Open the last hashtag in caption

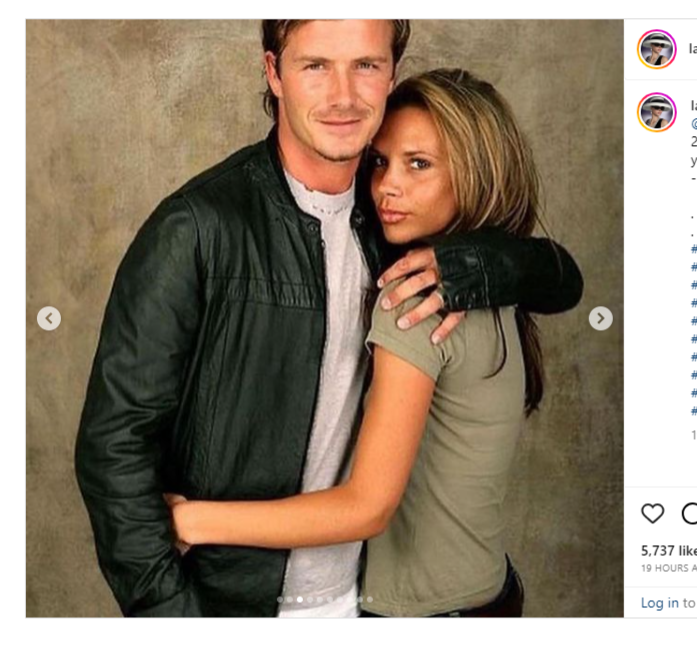[694, 410]
